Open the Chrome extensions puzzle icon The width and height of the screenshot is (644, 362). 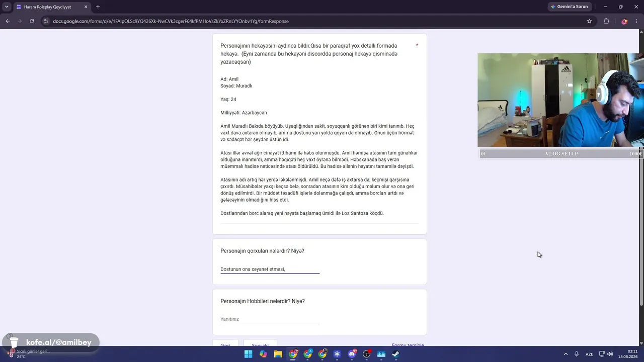tap(606, 21)
